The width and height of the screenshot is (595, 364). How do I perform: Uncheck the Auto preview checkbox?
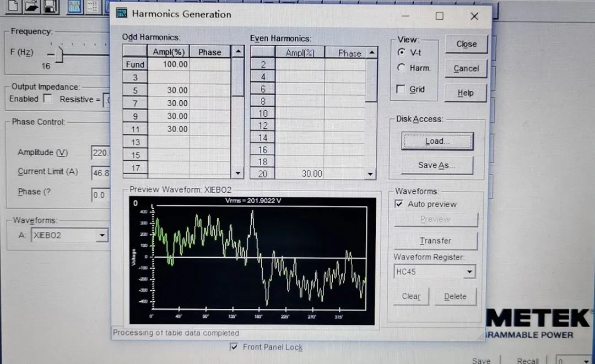[x=399, y=204]
